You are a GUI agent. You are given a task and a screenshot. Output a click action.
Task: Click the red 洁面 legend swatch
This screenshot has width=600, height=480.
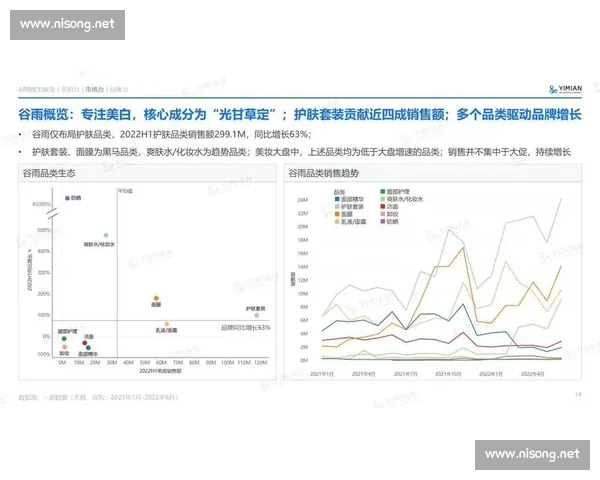[383, 207]
